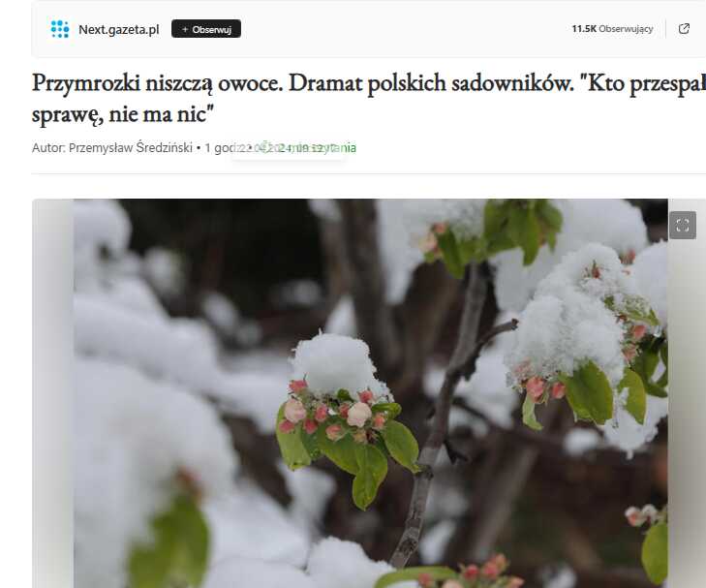Click the date tooltip overlapping the byline
The image size is (706, 588).
point(289,149)
